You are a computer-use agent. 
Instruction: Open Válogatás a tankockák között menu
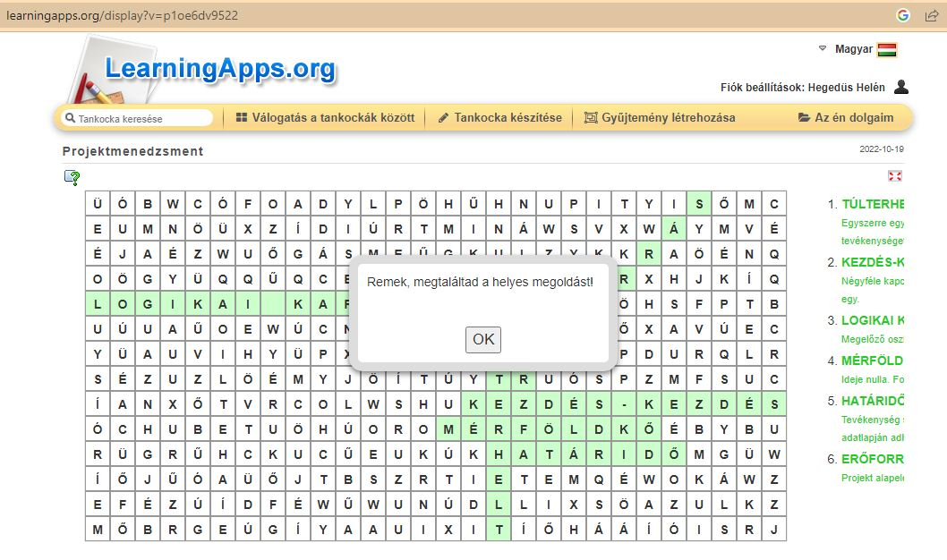(x=325, y=117)
